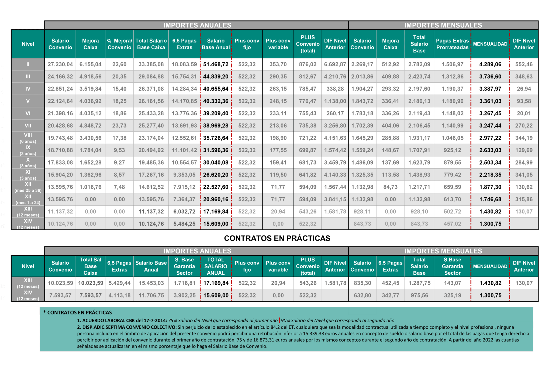This screenshot has height=392, width=552.
Task: Click the mensualidad 3.387,97
Action: point(490,89)
